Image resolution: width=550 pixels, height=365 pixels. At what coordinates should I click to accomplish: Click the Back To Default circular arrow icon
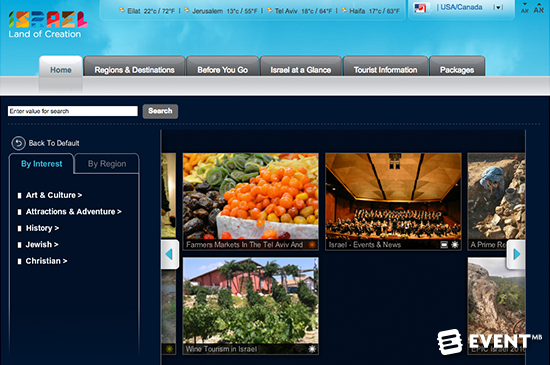click(x=18, y=143)
